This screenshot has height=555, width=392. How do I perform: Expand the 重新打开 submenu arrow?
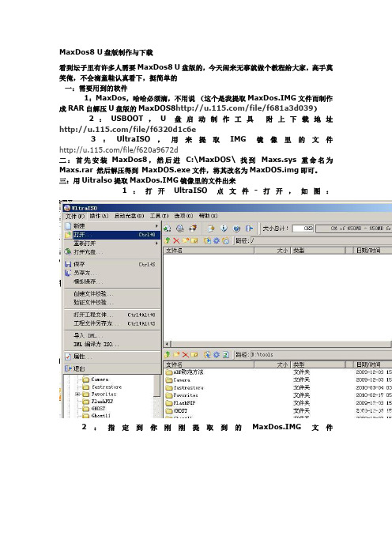click(x=156, y=244)
